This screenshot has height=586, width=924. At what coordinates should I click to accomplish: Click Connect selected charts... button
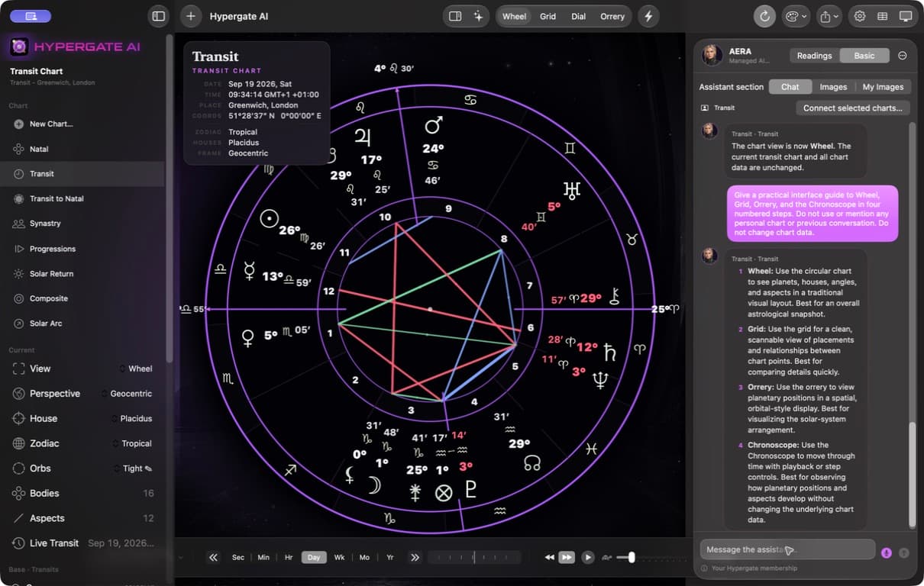pyautogui.click(x=853, y=108)
